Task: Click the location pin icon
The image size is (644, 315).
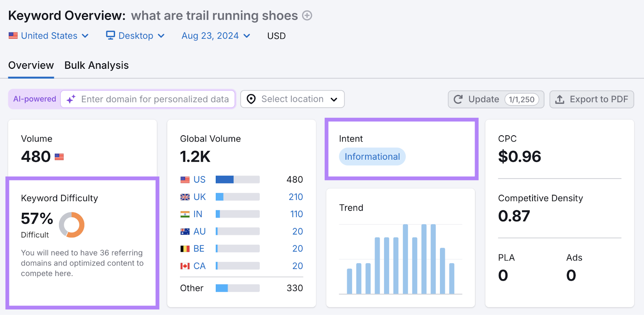Action: point(251,99)
